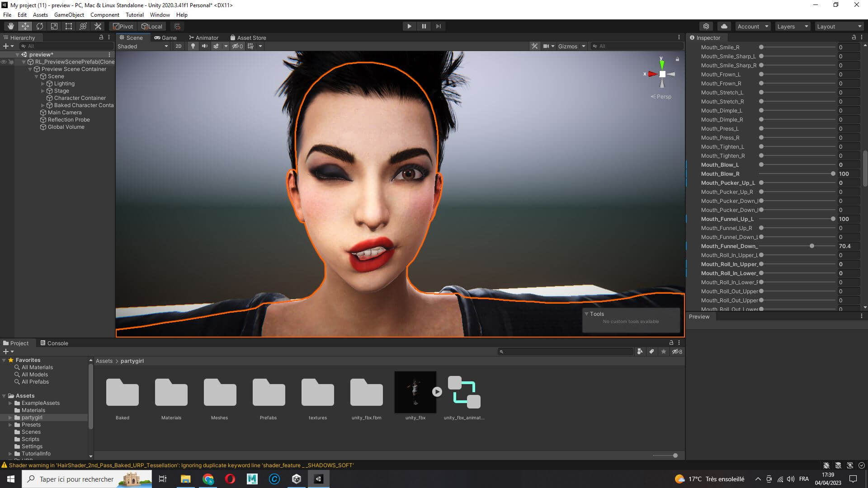Adjust the Mouth_Funnel_Down slider handle
Viewport: 868px width, 488px height.
pyautogui.click(x=812, y=246)
